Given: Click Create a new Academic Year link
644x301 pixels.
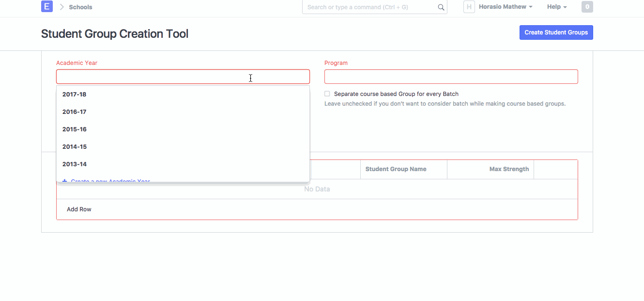Looking at the screenshot, I should coord(110,181).
